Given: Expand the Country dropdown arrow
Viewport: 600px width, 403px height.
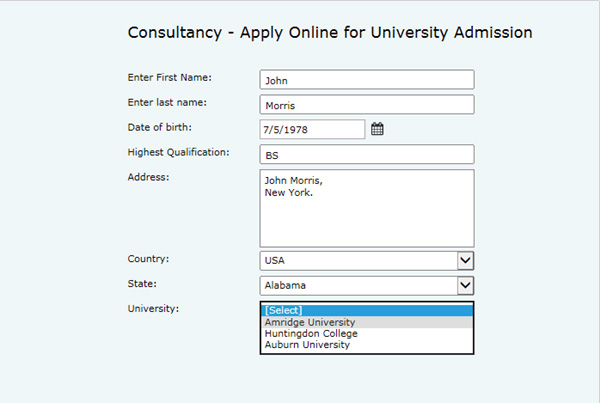Looking at the screenshot, I should (465, 261).
